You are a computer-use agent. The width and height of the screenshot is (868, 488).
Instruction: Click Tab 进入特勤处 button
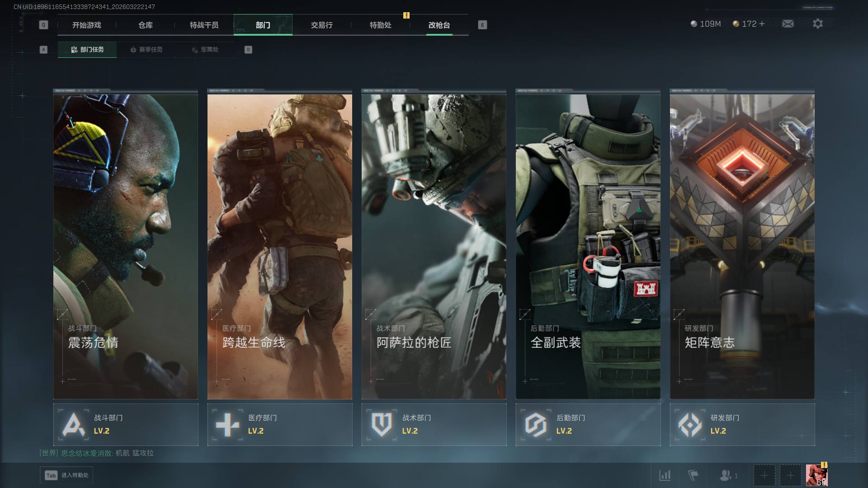point(66,475)
